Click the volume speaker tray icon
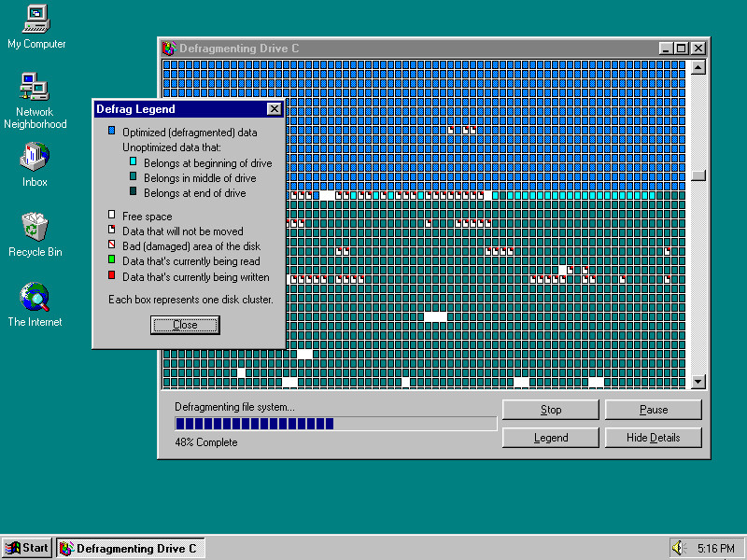 [678, 548]
